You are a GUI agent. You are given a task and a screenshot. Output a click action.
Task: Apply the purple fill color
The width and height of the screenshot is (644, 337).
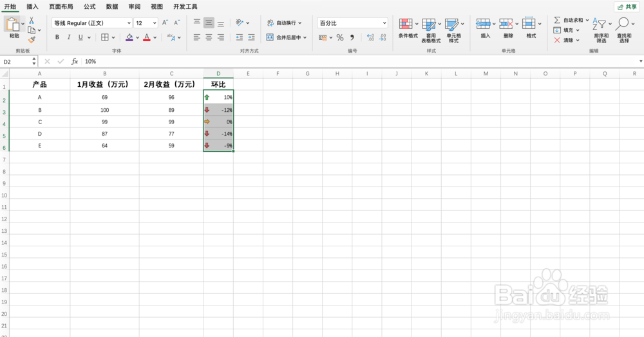point(129,37)
